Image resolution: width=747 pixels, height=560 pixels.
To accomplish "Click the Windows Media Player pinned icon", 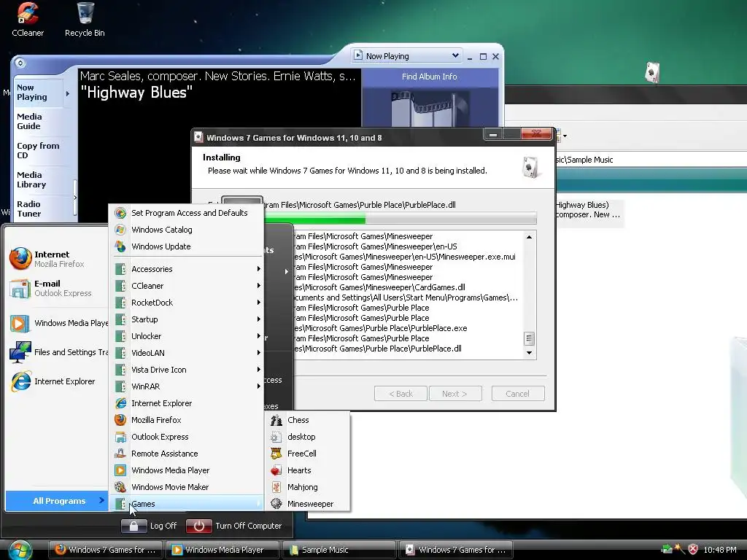I will coord(19,323).
